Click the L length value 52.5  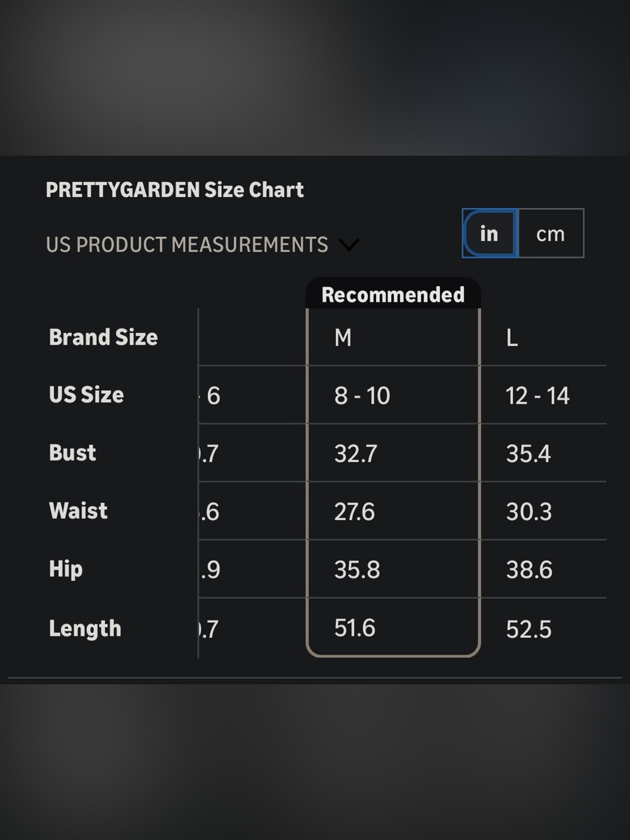tap(529, 629)
